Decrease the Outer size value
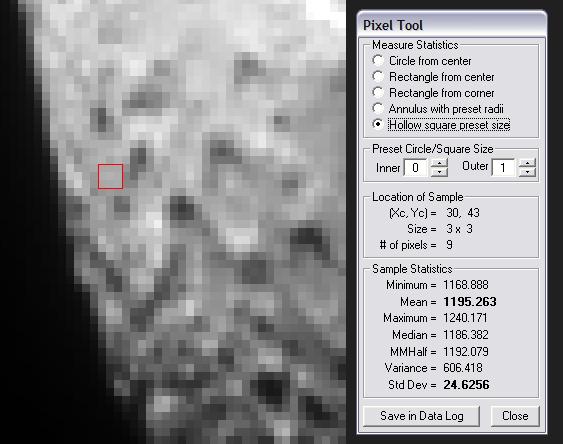This screenshot has width=563, height=444. coord(527,172)
